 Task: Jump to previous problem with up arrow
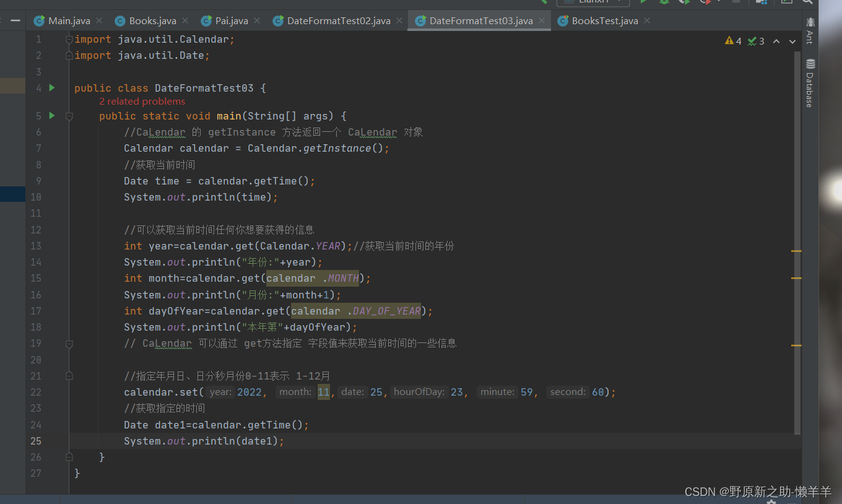point(776,41)
